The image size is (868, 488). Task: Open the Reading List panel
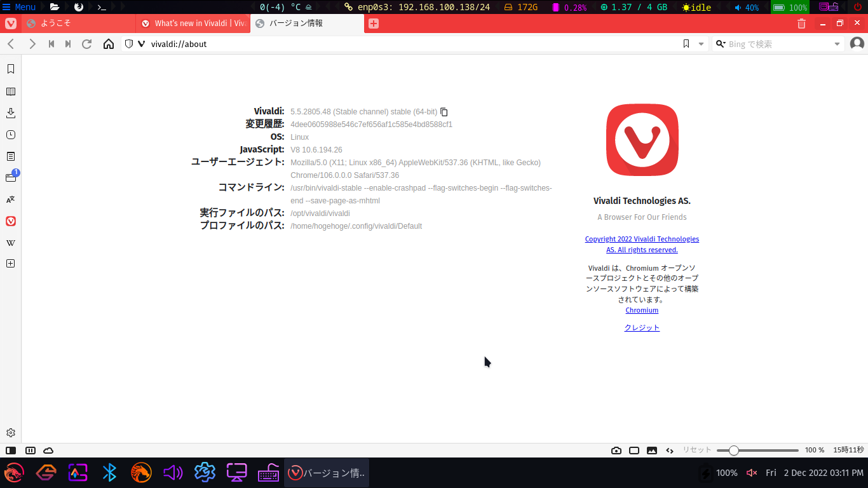(x=11, y=91)
